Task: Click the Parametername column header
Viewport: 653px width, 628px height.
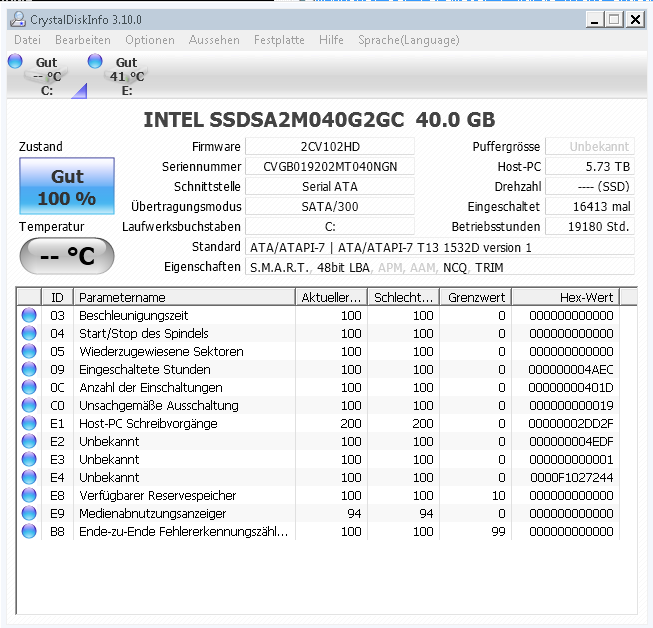Action: [x=184, y=297]
